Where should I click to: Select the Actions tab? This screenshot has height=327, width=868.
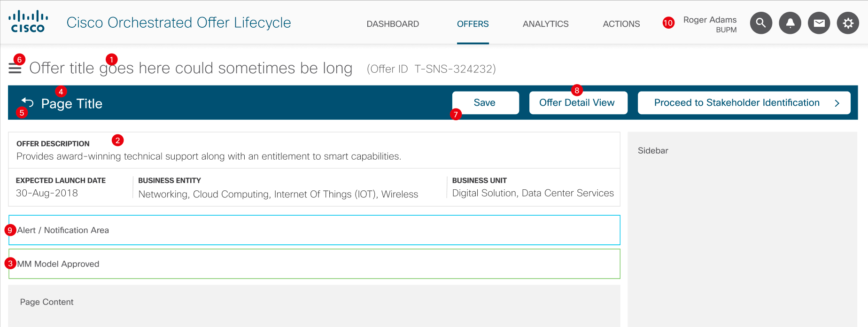621,24
